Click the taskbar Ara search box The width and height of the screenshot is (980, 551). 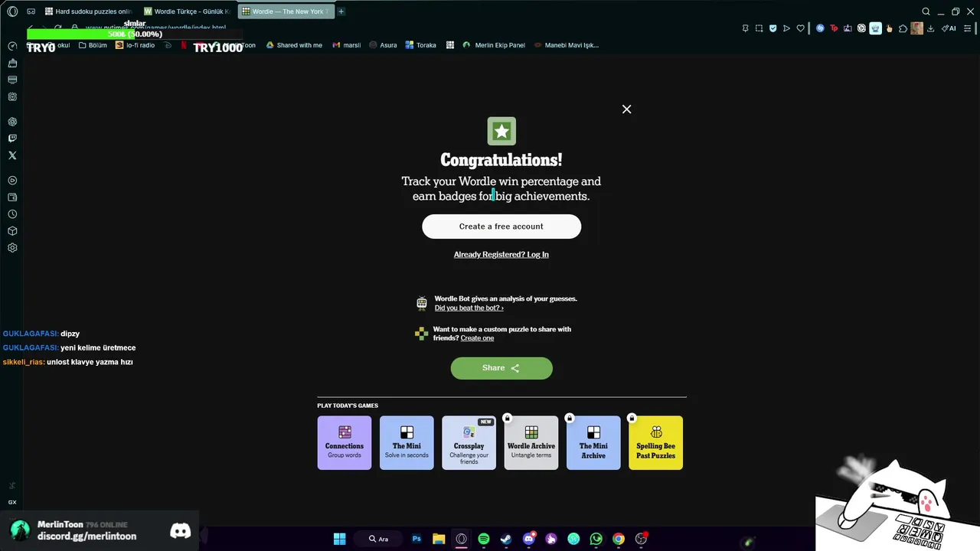pyautogui.click(x=379, y=539)
